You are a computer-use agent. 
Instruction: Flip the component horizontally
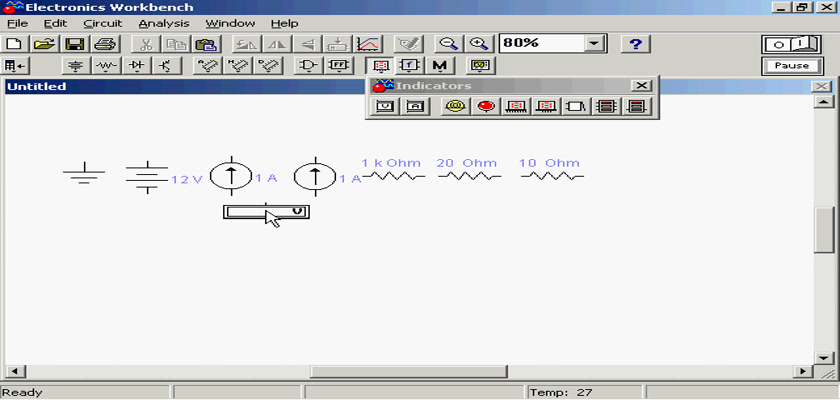tap(278, 44)
